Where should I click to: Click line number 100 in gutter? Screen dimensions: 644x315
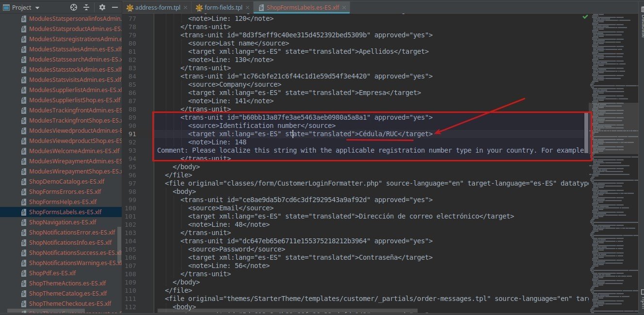(x=130, y=208)
